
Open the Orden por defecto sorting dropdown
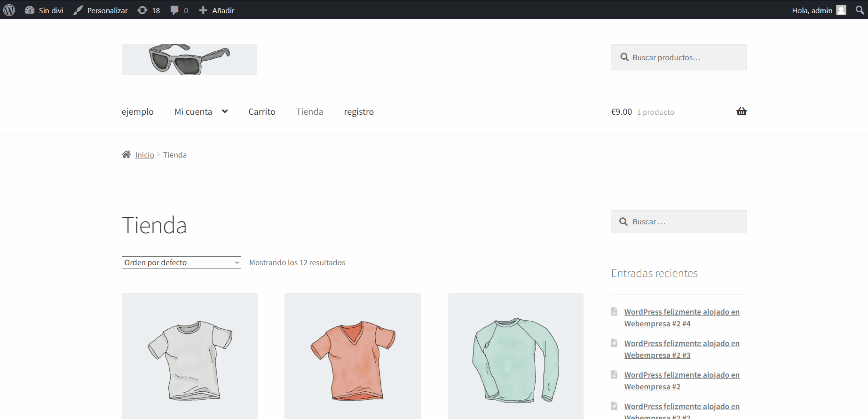tap(181, 262)
